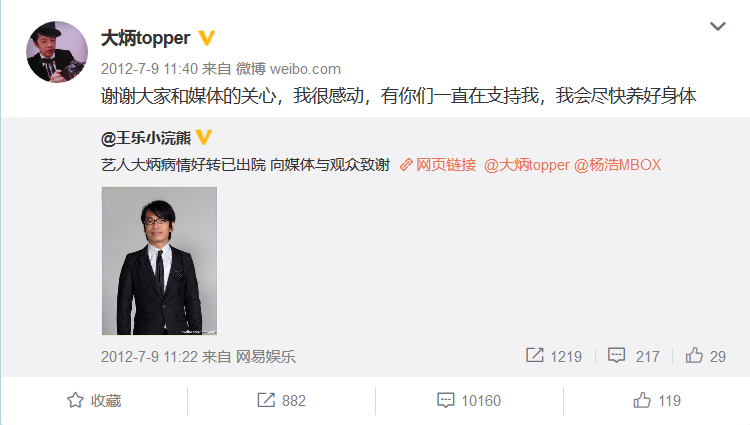Viewport: 750px width, 425px height.
Task: Click the verified badge next to 王乐小浣熊
Action: 204,137
